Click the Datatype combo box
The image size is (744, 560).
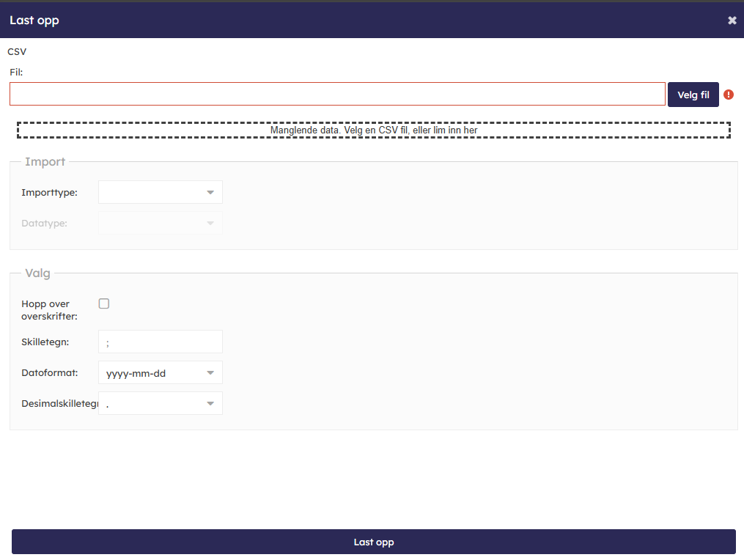(152, 224)
